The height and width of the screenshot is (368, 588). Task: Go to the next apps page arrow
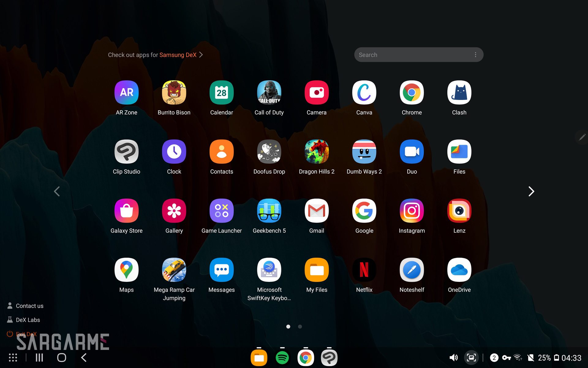pyautogui.click(x=531, y=191)
